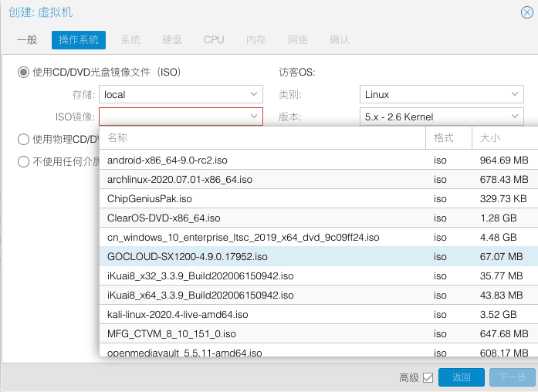Viewport: 538px width, 392px height.
Task: Sort list by 大小 column header
Action: point(503,138)
